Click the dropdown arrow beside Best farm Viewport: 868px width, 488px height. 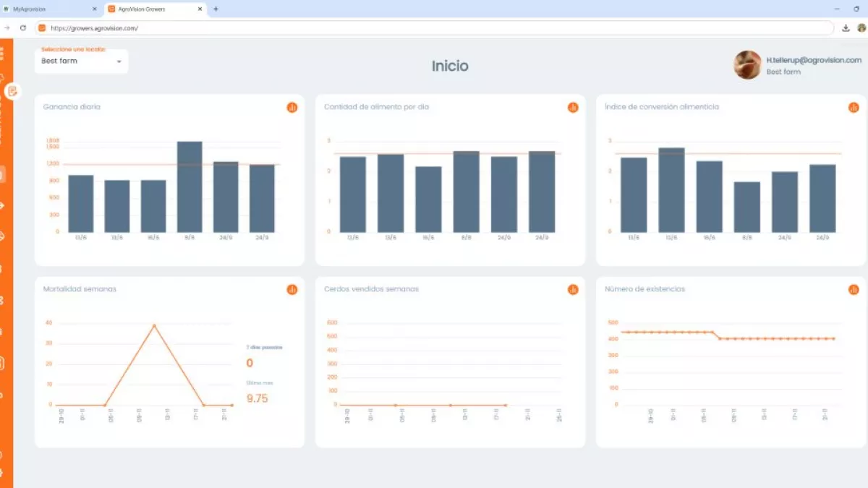119,61
